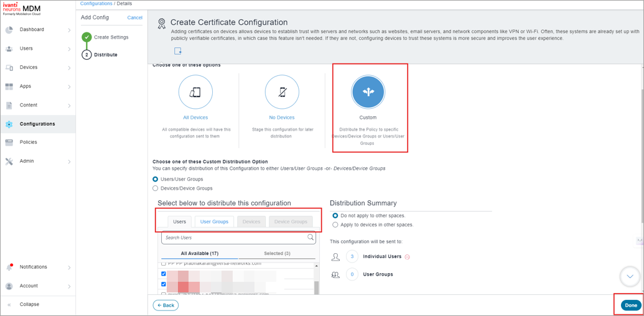Select the Users/User Groups radio button
The width and height of the screenshot is (644, 316).
[x=156, y=179]
